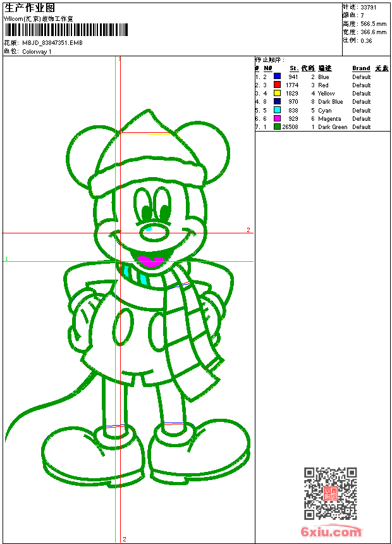Click the width value '366.6 mm'
This screenshot has width=392, height=544.
(373, 32)
